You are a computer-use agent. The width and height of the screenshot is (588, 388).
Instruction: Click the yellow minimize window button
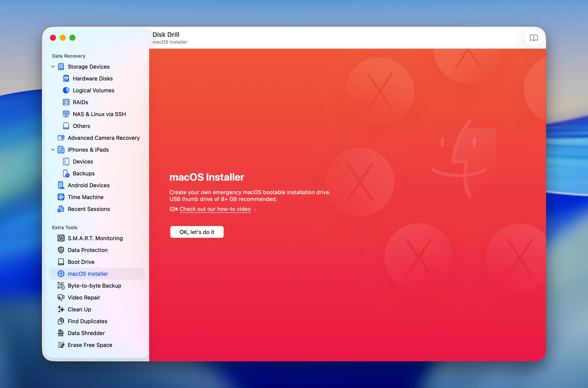click(63, 38)
